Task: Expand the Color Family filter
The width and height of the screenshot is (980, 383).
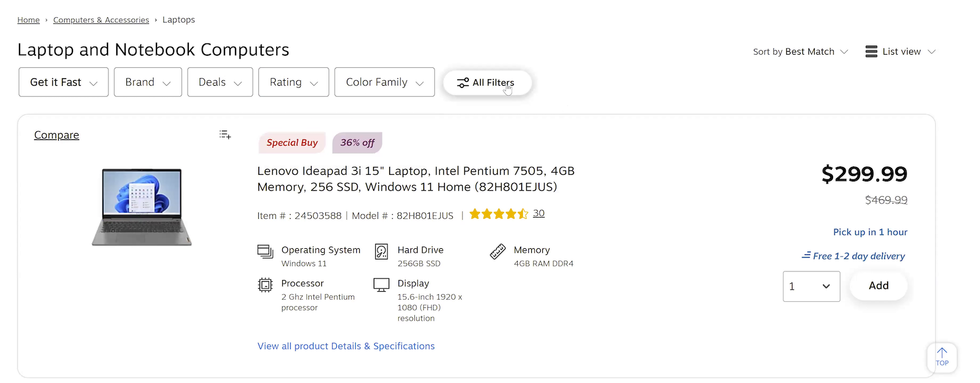Action: click(384, 82)
